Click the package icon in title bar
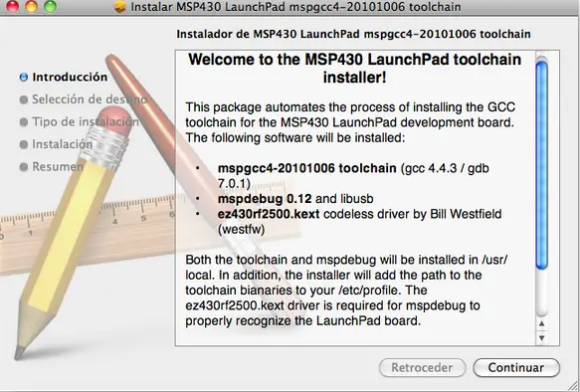580x392 pixels. [x=120, y=7]
